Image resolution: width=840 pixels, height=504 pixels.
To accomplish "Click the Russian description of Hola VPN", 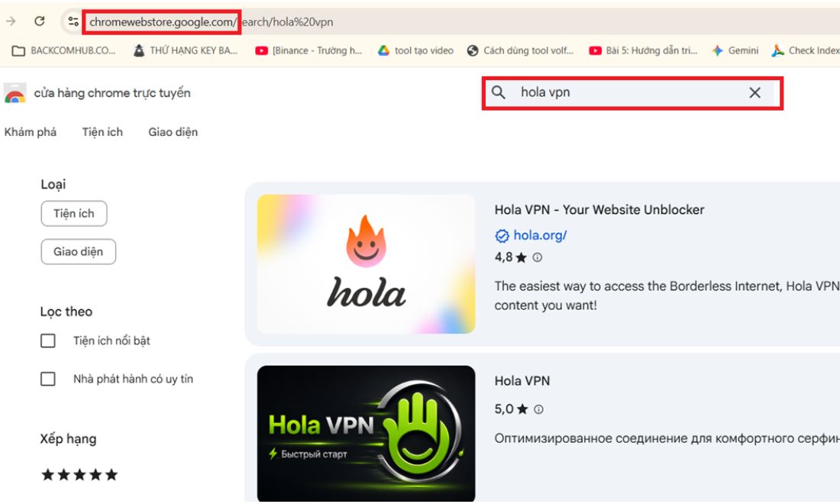I will coord(667,438).
